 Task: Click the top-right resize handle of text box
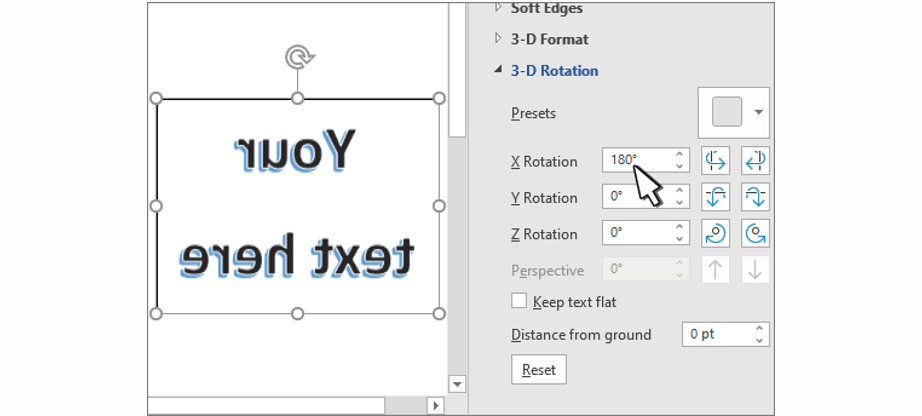point(439,98)
